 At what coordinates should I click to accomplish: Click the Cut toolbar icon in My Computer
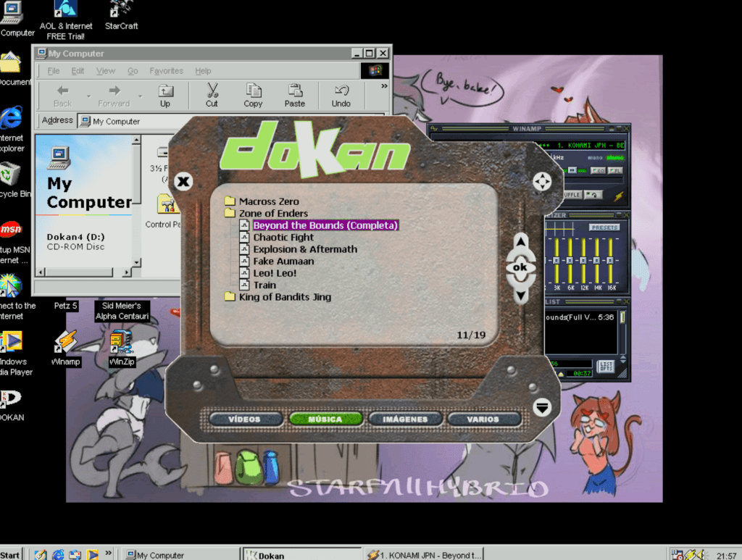tap(212, 95)
